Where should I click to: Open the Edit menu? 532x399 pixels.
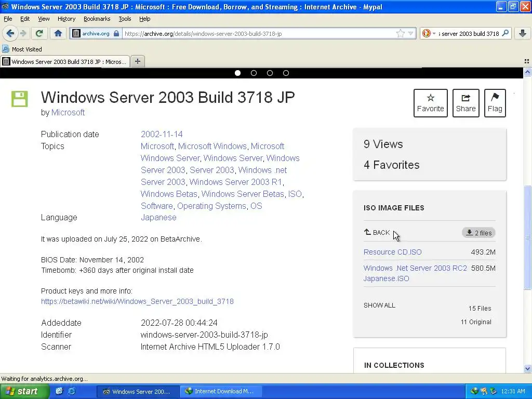25,19
